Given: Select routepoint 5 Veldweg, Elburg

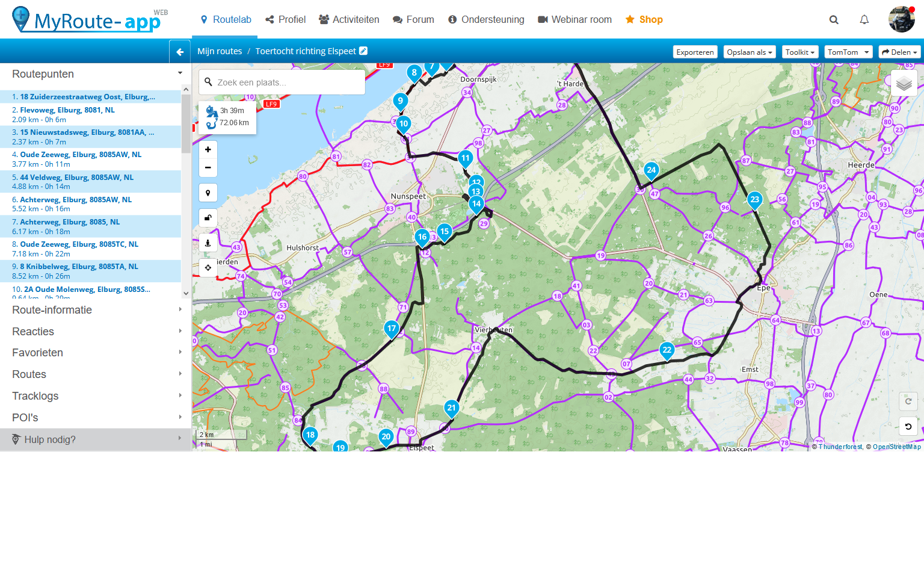Looking at the screenshot, I should (x=90, y=182).
